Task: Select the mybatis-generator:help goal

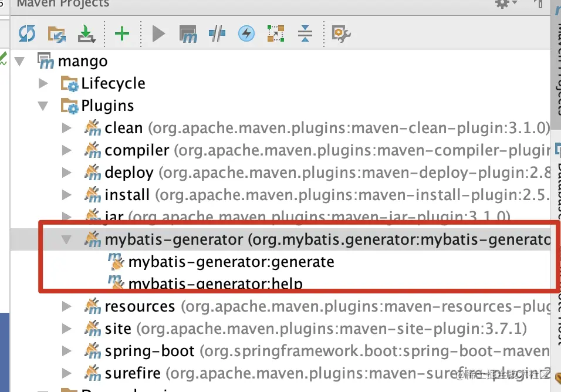Action: point(215,284)
